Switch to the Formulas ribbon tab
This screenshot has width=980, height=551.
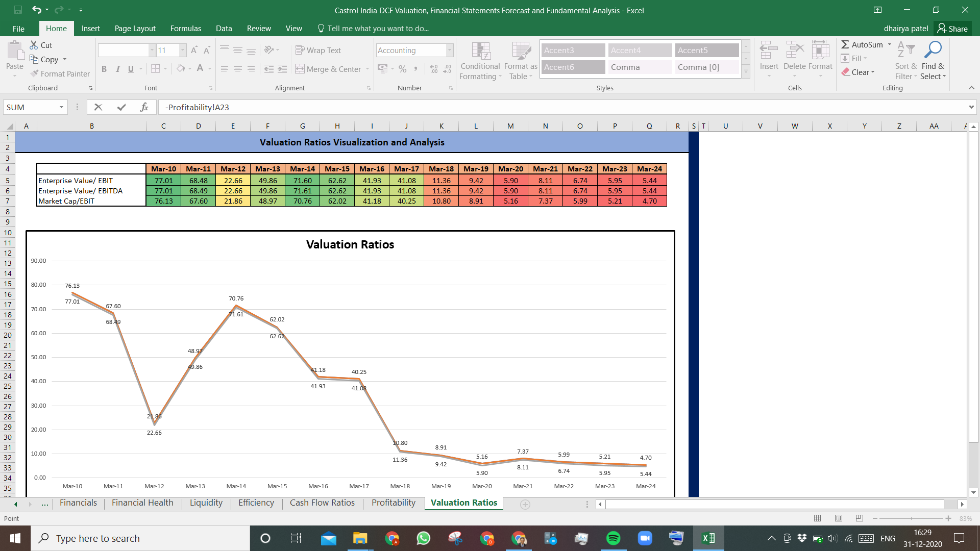[186, 29]
